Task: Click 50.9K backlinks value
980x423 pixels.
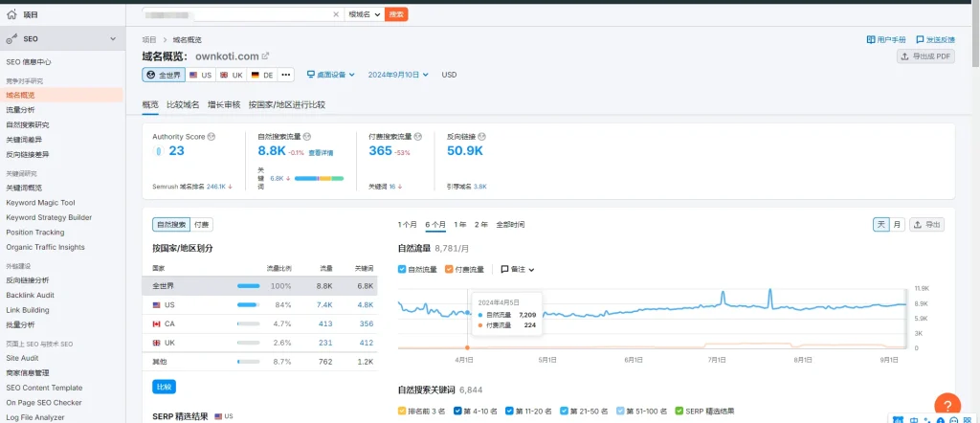Action: click(x=465, y=150)
